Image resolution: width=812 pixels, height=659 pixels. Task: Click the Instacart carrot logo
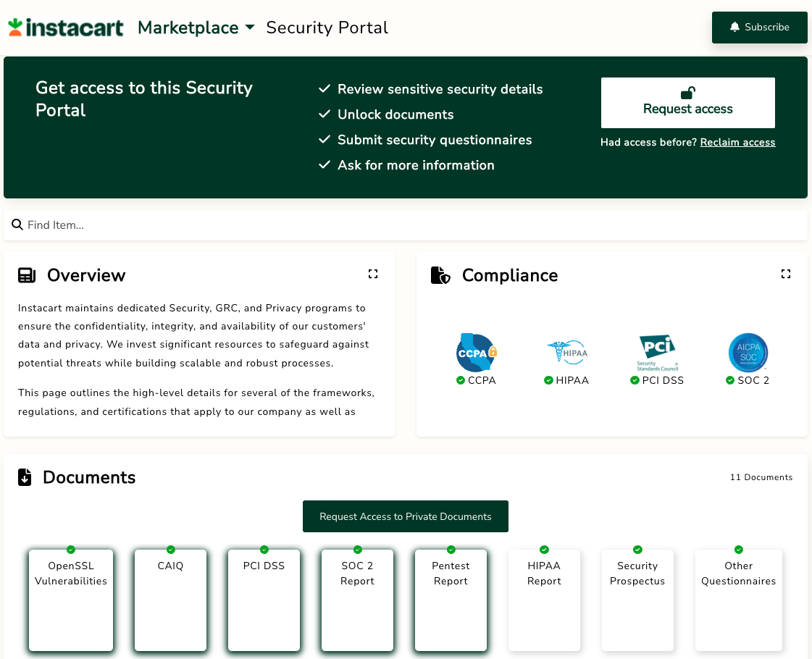tap(66, 28)
